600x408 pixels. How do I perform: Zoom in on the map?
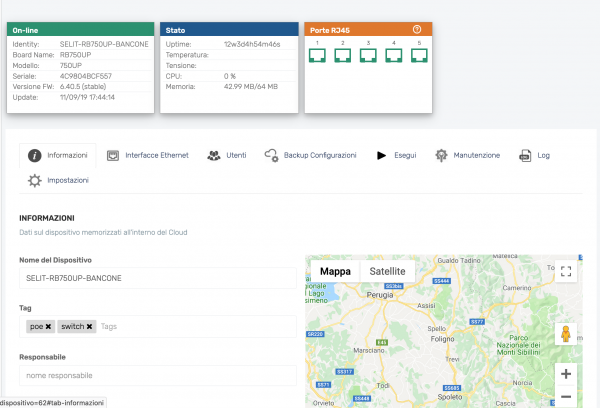point(566,374)
